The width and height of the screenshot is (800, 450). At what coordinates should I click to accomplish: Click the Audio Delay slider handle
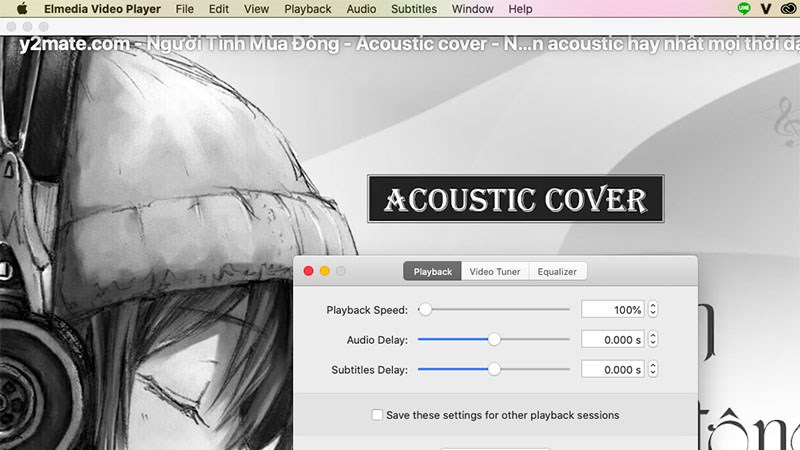494,340
